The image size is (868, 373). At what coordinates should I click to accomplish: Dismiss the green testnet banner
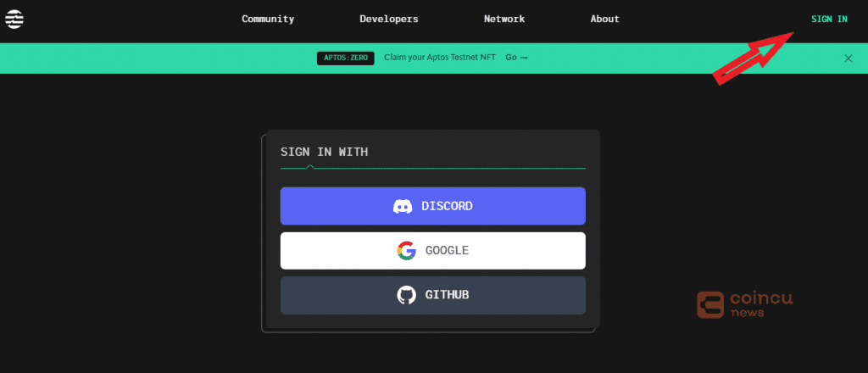(848, 58)
